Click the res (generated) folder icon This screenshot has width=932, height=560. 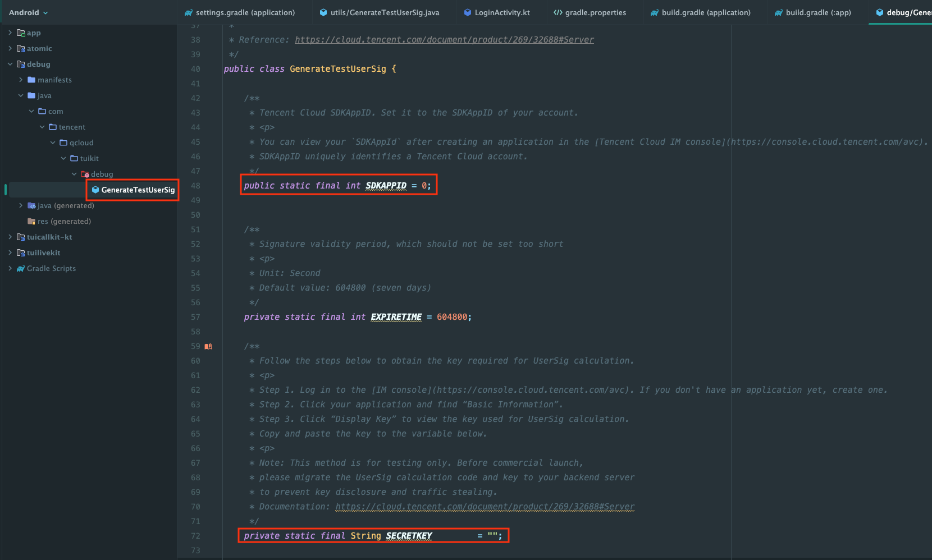(x=31, y=222)
